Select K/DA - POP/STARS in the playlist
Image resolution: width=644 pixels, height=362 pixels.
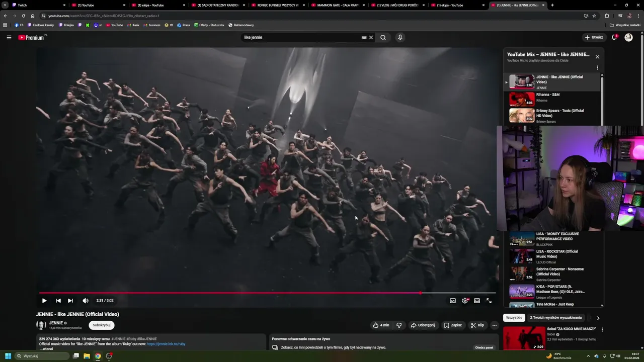tap(552, 292)
